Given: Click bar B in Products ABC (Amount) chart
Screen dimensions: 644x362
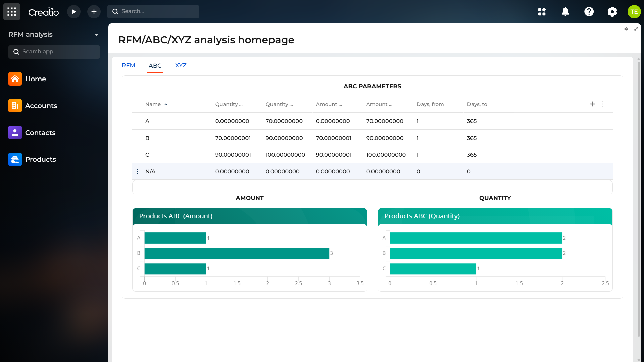Looking at the screenshot, I should (x=237, y=253).
